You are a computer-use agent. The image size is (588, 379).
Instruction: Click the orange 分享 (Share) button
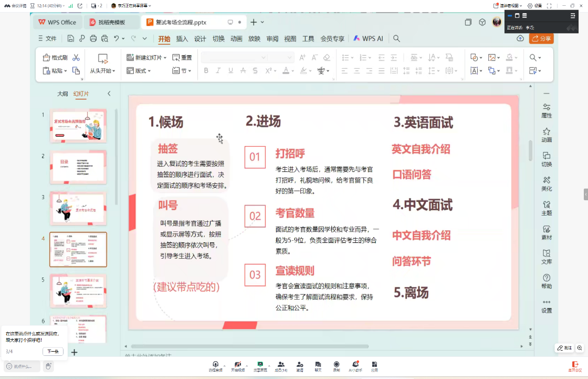541,38
